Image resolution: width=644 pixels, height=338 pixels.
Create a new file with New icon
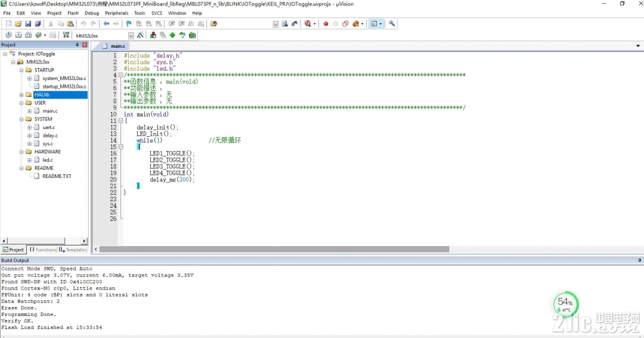[x=8, y=24]
